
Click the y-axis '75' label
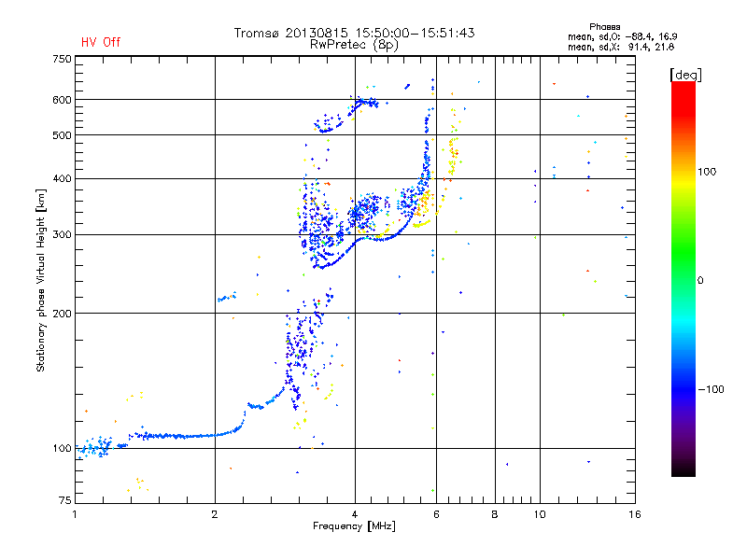pyautogui.click(x=65, y=500)
